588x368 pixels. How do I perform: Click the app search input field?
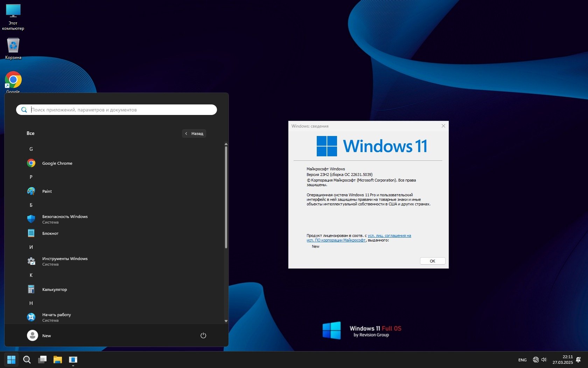[x=122, y=110]
